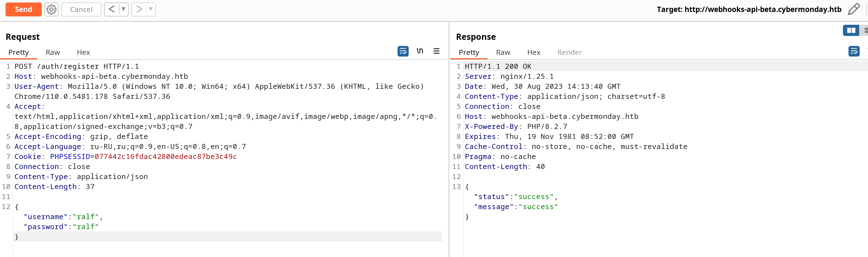
Task: Select Pretty tab in Request panel
Action: pyautogui.click(x=19, y=52)
